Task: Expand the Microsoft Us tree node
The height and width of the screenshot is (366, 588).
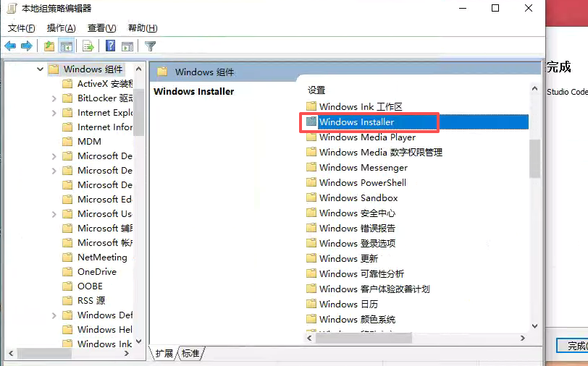Action: [54, 214]
